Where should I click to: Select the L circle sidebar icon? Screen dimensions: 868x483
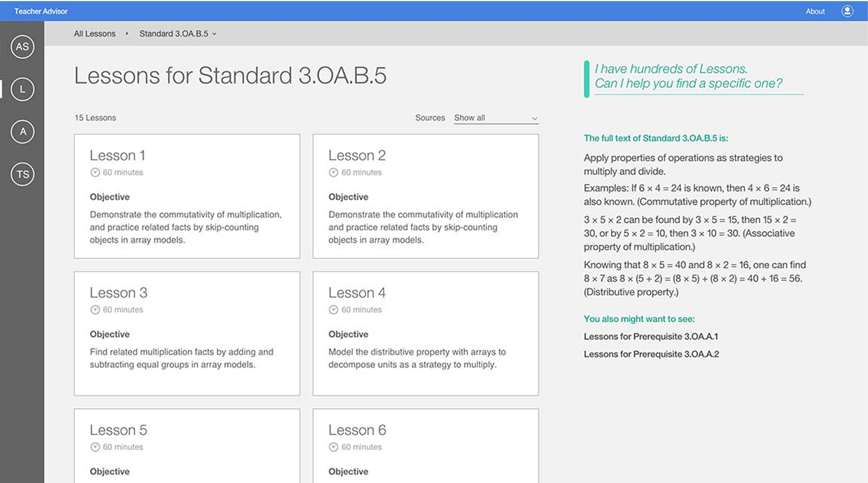22,89
